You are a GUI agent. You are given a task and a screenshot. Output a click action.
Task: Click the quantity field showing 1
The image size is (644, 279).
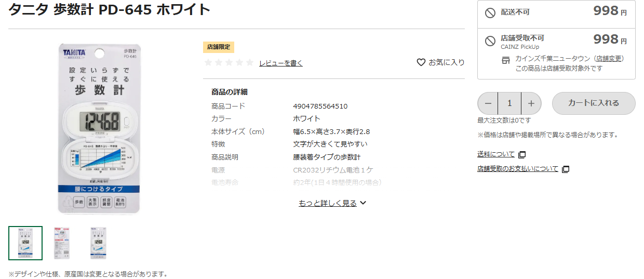click(x=509, y=103)
